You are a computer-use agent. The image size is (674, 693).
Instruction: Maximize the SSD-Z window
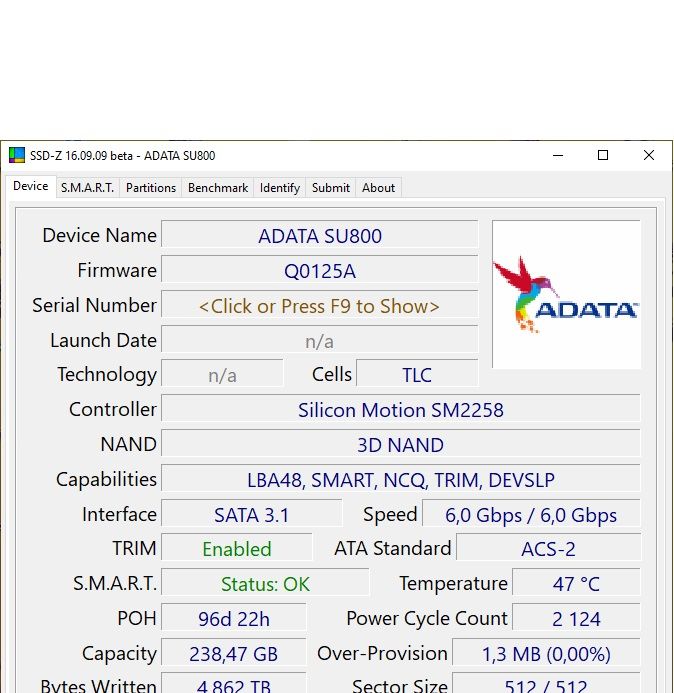603,156
